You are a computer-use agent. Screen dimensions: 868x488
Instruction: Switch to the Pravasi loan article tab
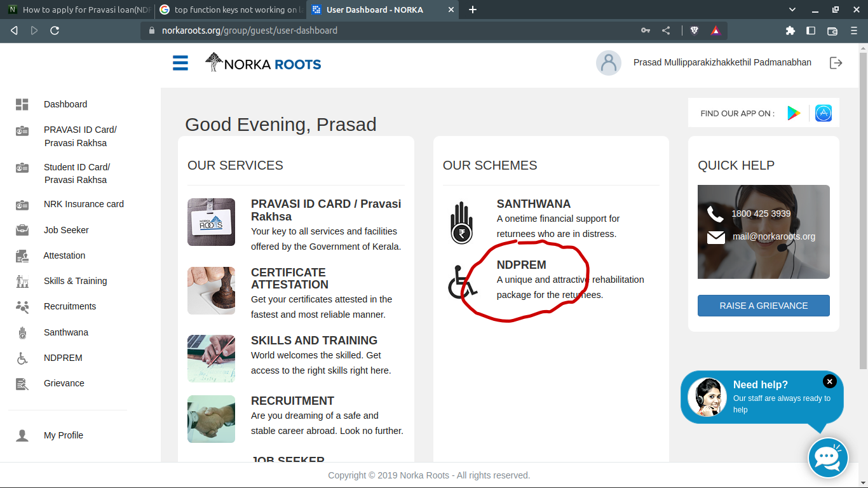point(78,10)
